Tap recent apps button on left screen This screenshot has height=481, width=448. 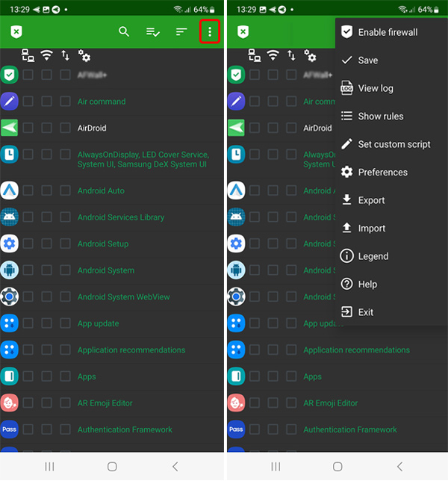click(49, 467)
